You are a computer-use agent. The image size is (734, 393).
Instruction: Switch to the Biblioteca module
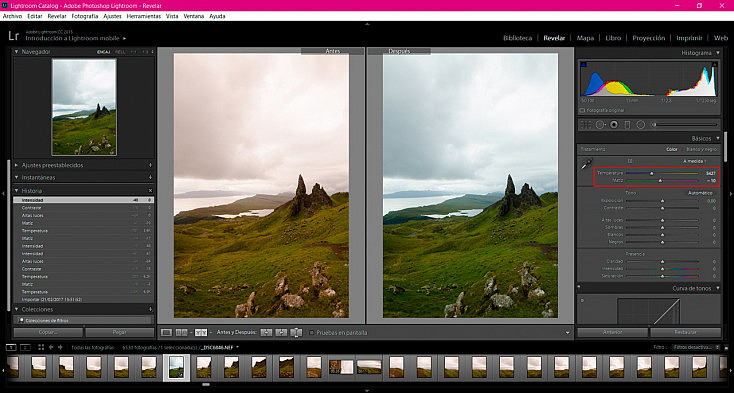(x=517, y=38)
